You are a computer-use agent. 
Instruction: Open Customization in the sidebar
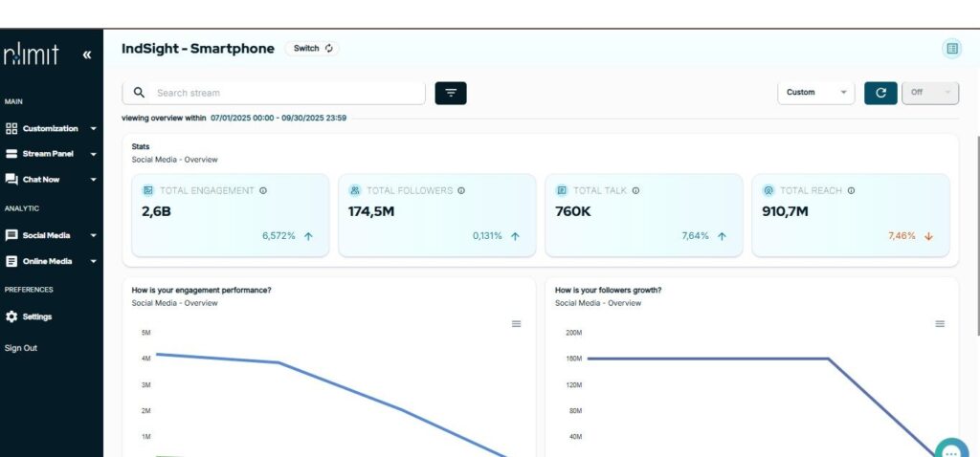coord(51,129)
